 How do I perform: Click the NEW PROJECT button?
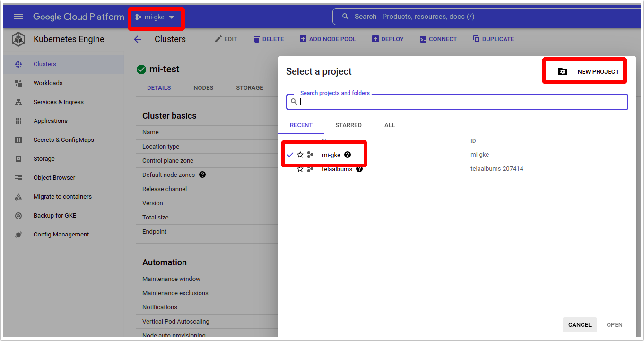[588, 72]
